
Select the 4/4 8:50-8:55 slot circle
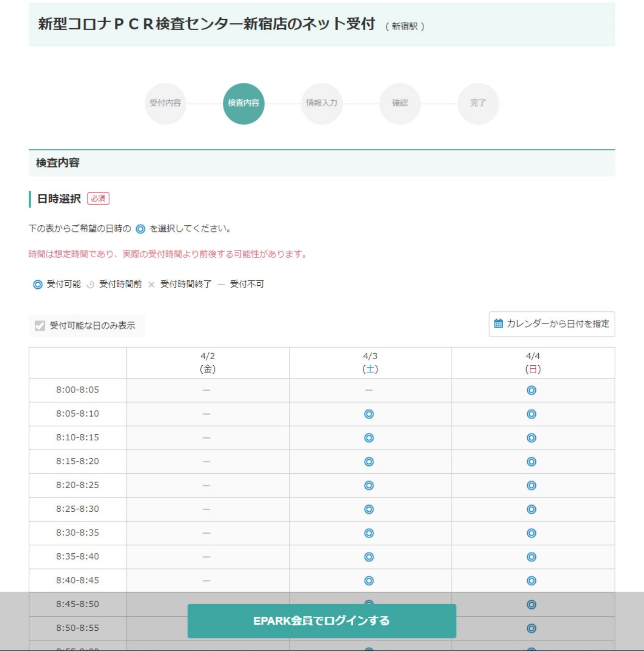click(x=531, y=628)
